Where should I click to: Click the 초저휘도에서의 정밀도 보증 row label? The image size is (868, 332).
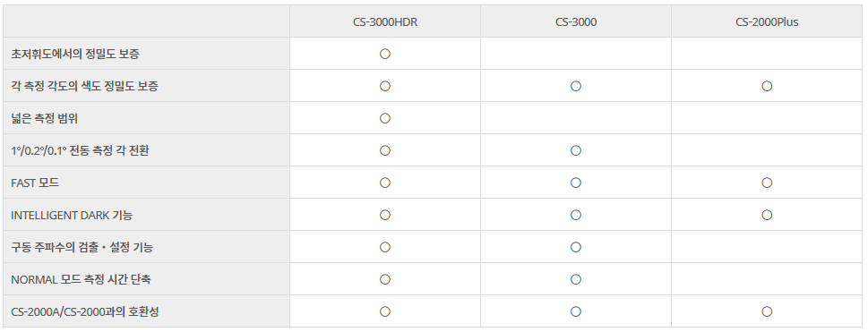point(74,54)
